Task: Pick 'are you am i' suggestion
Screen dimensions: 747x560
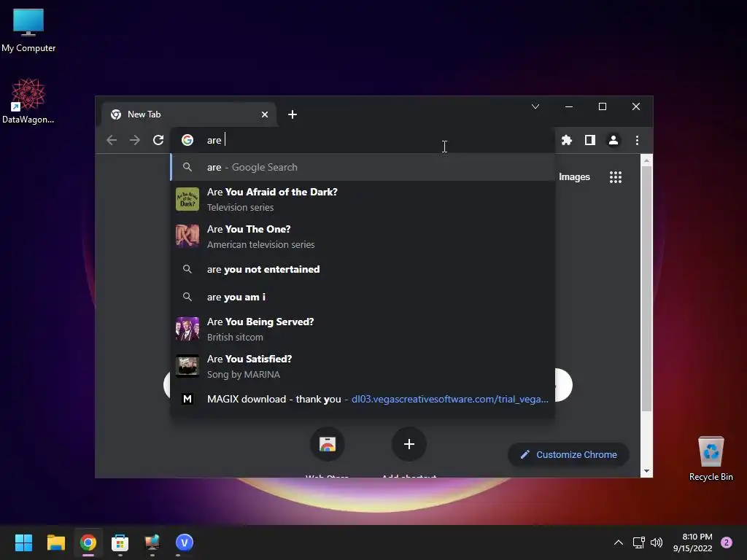Action: (363, 297)
